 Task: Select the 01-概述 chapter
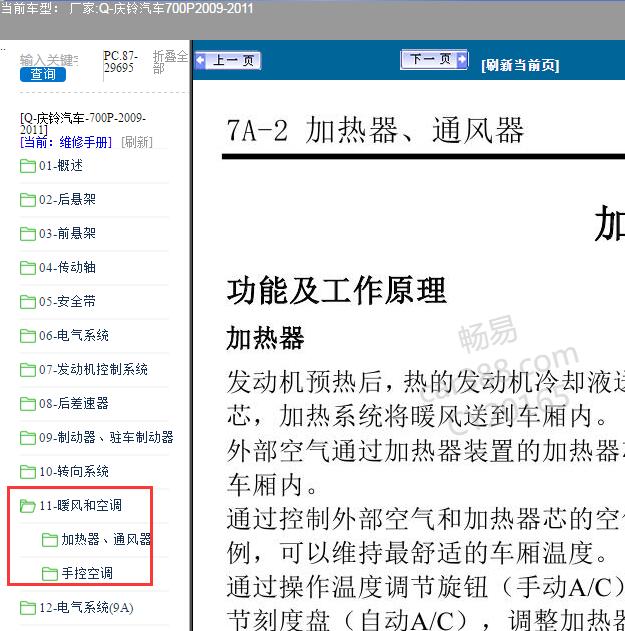(61, 165)
